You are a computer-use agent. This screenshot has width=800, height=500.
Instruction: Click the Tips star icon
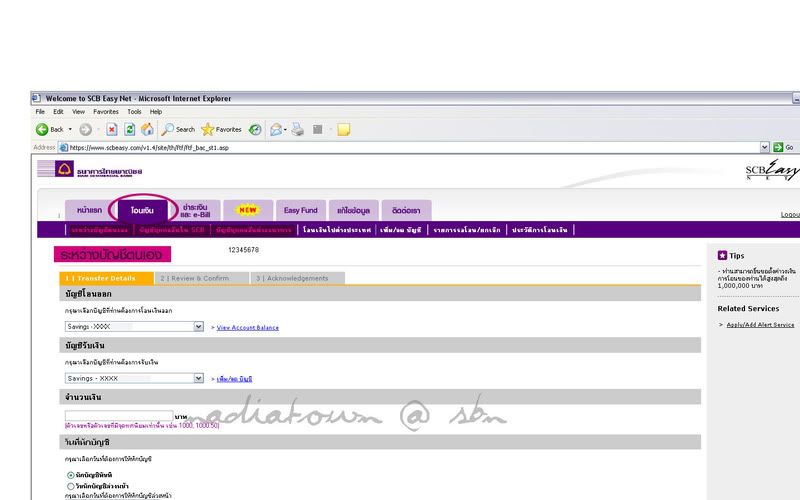(722, 255)
